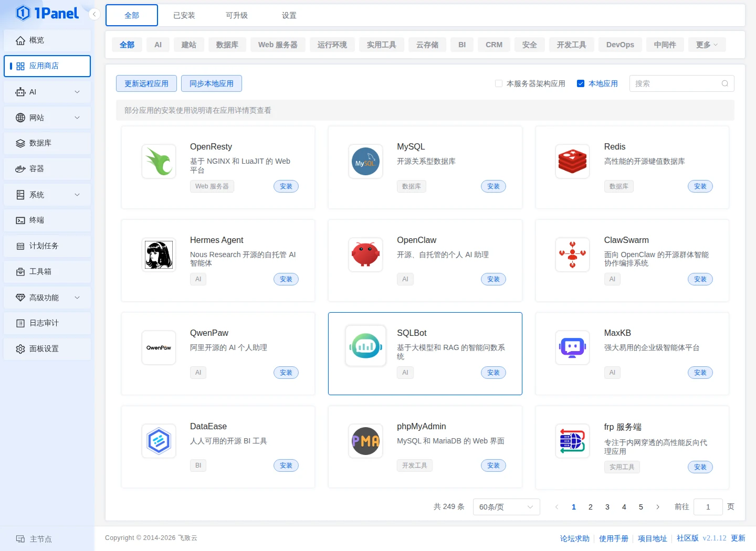Viewport: 756px width, 551px height.
Task: Expand the 高级功能 sidebar menu
Action: click(x=47, y=298)
